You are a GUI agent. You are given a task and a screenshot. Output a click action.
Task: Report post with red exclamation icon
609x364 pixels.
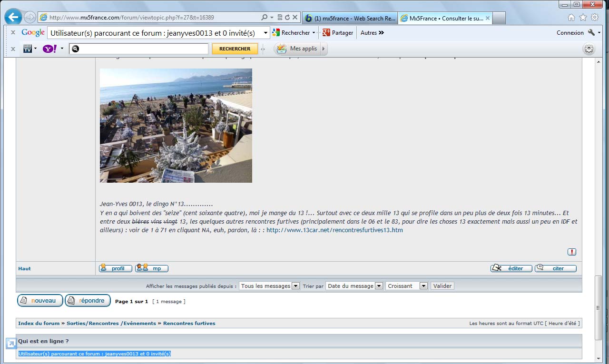[x=571, y=252]
